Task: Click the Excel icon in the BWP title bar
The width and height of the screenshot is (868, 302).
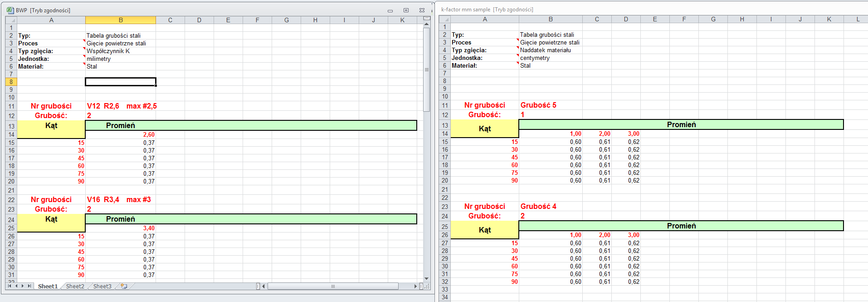Action: [10, 10]
